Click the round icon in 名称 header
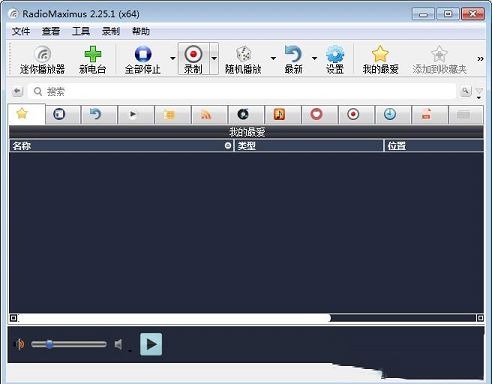The image size is (492, 384). [228, 146]
